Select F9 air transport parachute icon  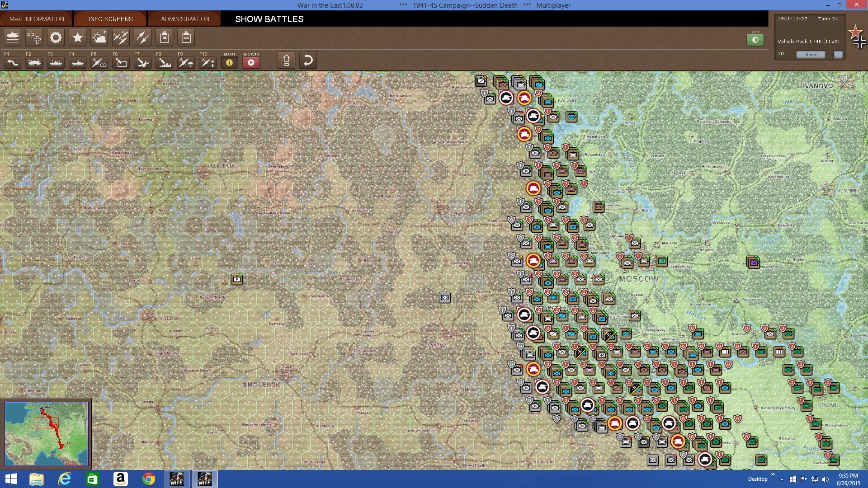pyautogui.click(x=186, y=62)
